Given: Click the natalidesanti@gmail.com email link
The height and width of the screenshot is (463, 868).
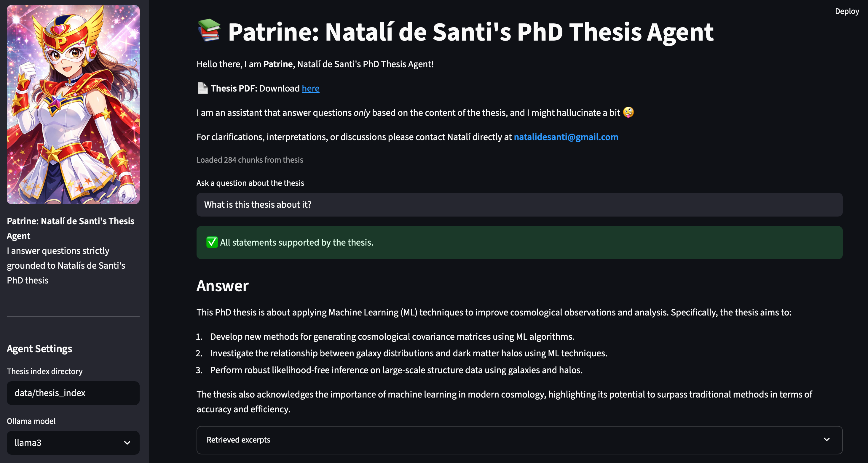Looking at the screenshot, I should click(x=566, y=137).
